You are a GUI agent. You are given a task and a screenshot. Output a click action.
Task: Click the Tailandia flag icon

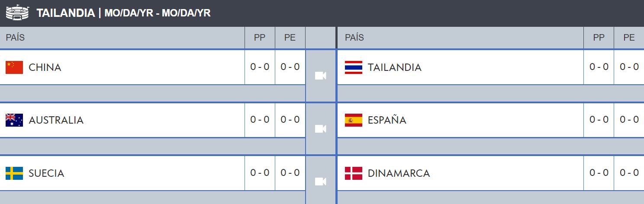pyautogui.click(x=354, y=67)
